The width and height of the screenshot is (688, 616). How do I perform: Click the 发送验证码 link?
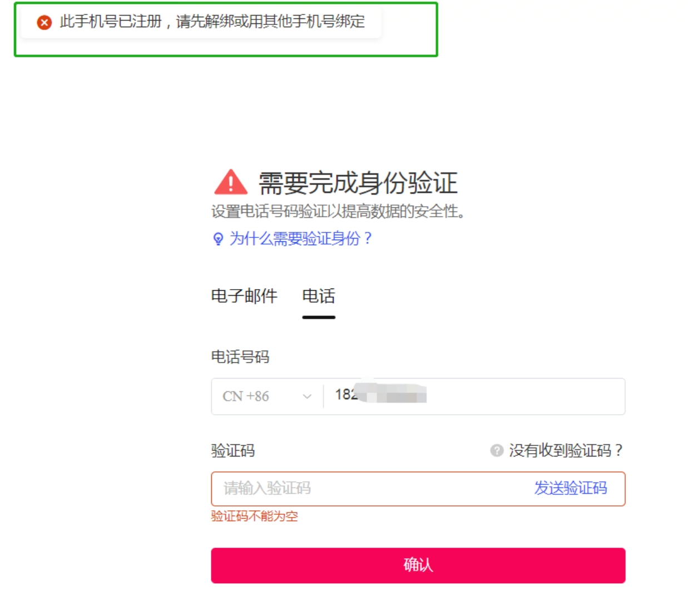571,488
